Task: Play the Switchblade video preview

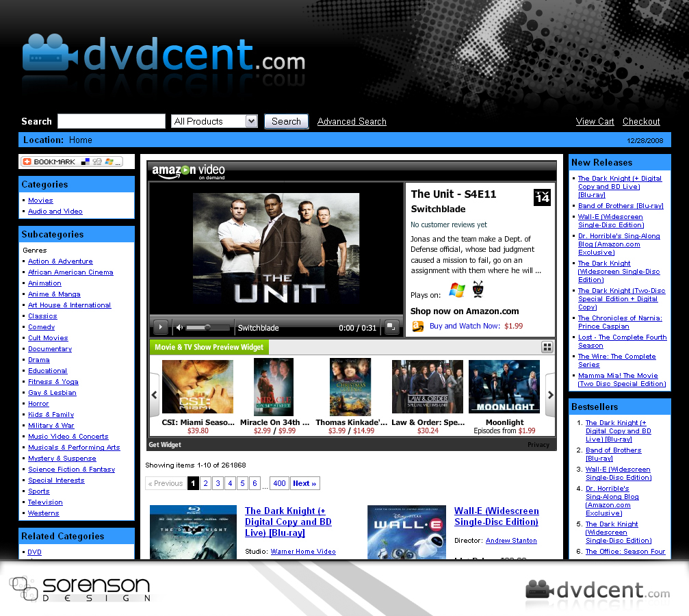Action: click(160, 327)
